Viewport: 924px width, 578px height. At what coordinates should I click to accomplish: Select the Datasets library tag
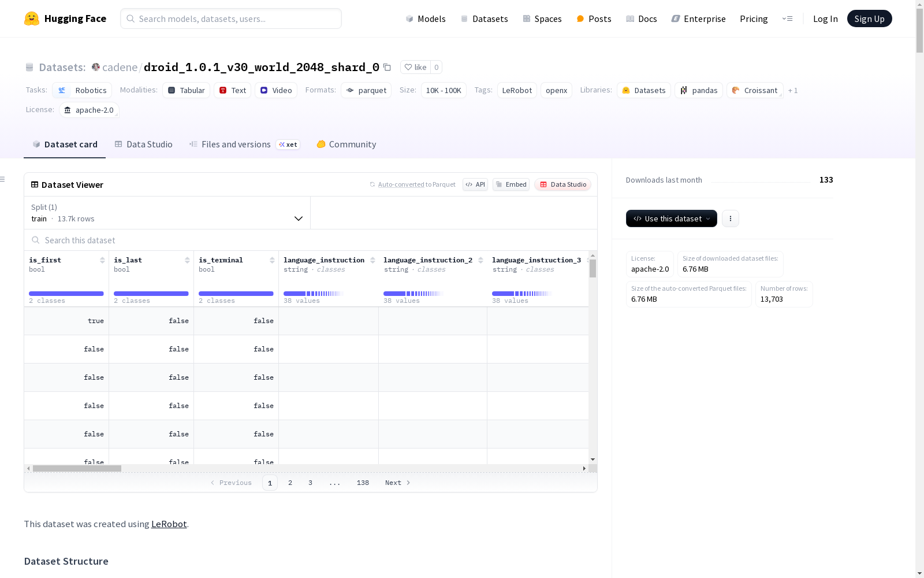pyautogui.click(x=644, y=90)
